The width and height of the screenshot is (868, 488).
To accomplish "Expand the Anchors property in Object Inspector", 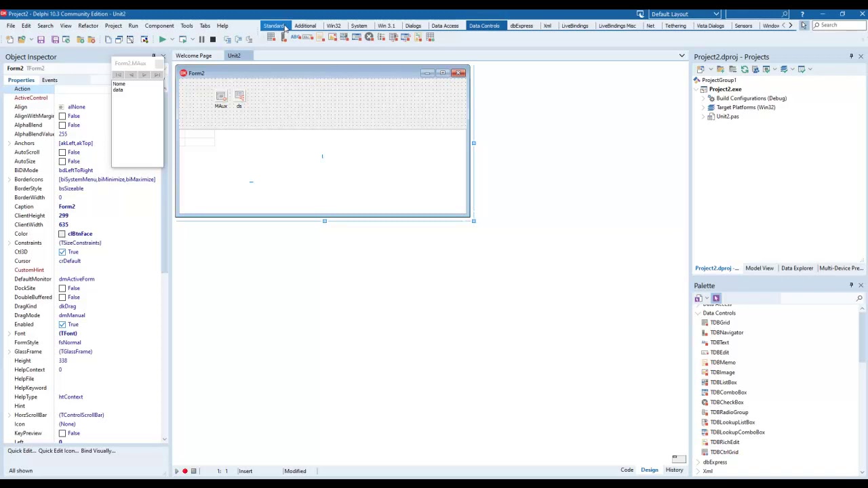I will coord(9,143).
